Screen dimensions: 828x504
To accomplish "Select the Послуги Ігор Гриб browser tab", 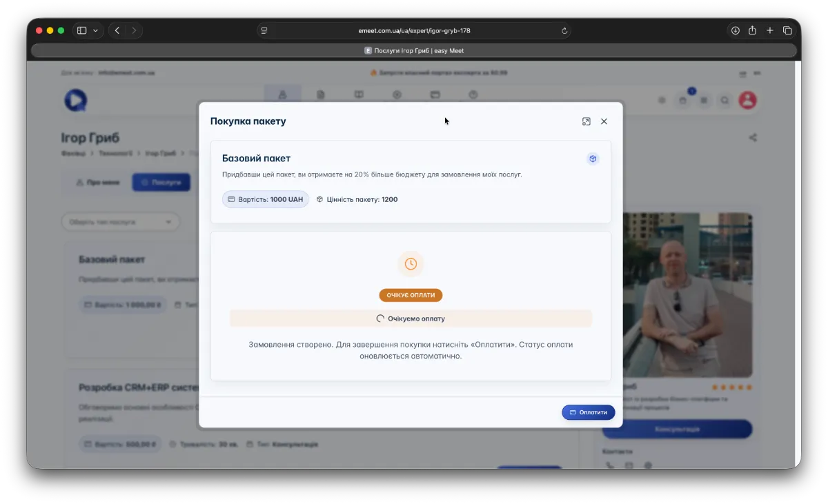I will pos(414,50).
